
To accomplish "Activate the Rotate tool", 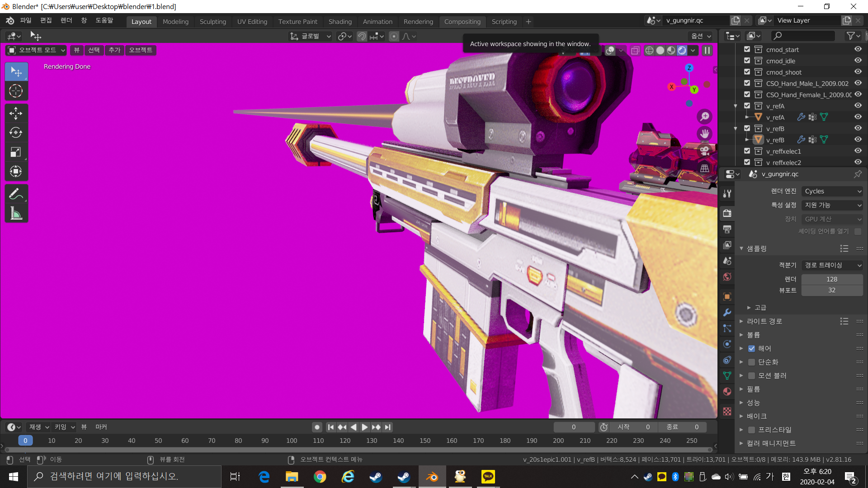I will pyautogui.click(x=16, y=132).
